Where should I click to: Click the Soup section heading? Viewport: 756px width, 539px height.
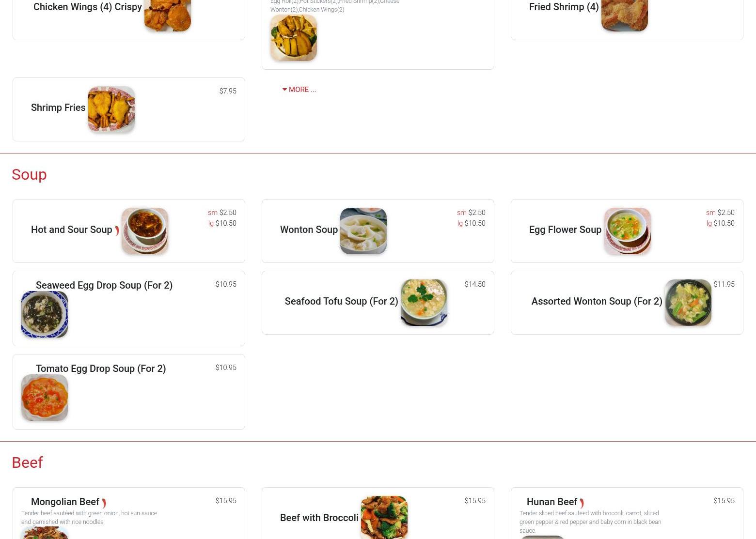click(29, 174)
